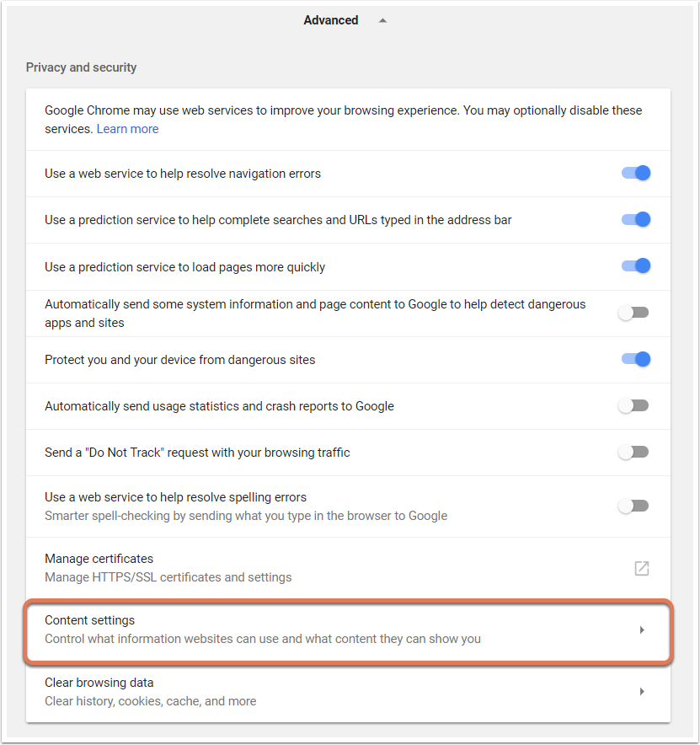Image resolution: width=700 pixels, height=745 pixels.
Task: Open the Clear browsing data row
Action: coord(348,691)
